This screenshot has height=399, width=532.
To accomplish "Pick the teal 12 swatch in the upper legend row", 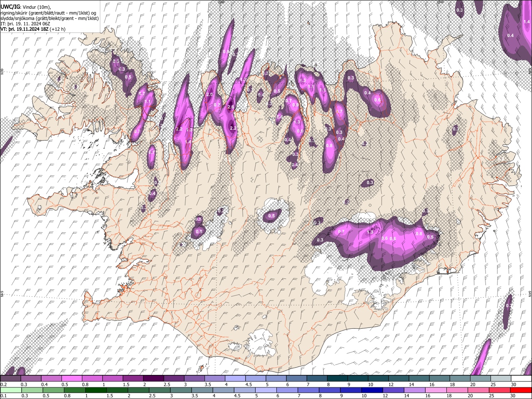I will (398, 379).
